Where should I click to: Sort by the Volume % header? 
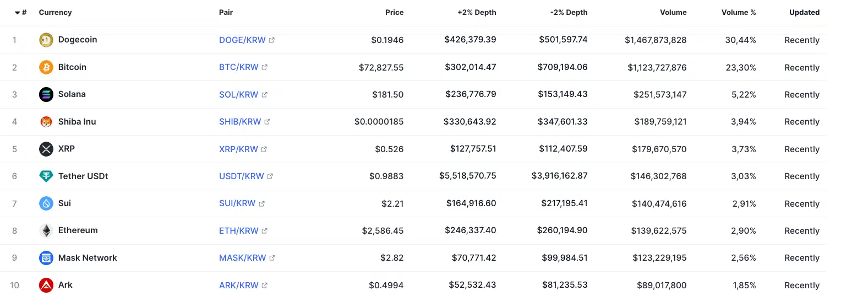(x=739, y=13)
